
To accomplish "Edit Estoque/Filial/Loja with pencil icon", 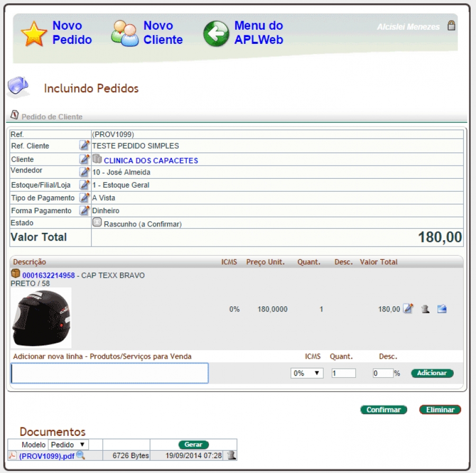I will click(84, 185).
